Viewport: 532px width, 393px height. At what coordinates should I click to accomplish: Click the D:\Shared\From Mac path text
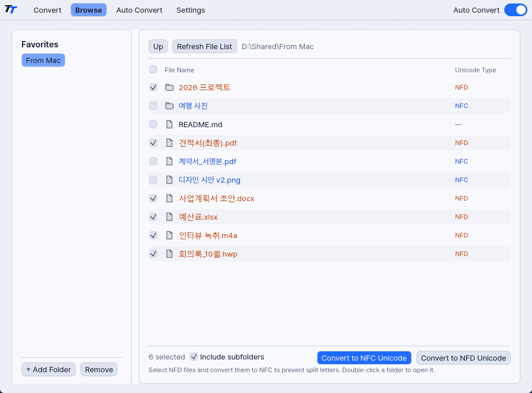tap(278, 46)
